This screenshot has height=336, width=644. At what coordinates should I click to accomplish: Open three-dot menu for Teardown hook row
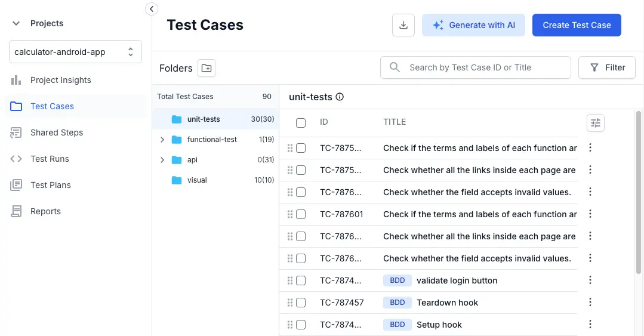point(590,303)
